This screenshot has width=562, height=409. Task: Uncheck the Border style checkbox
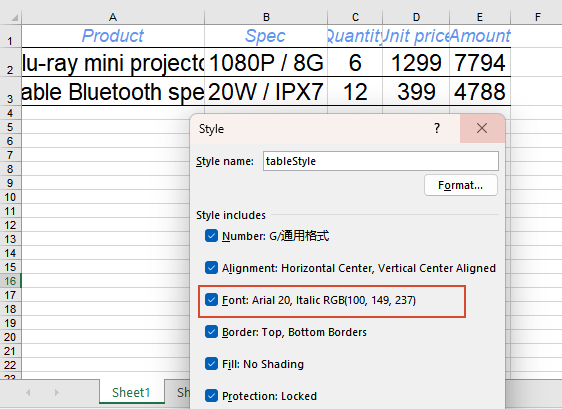[211, 332]
